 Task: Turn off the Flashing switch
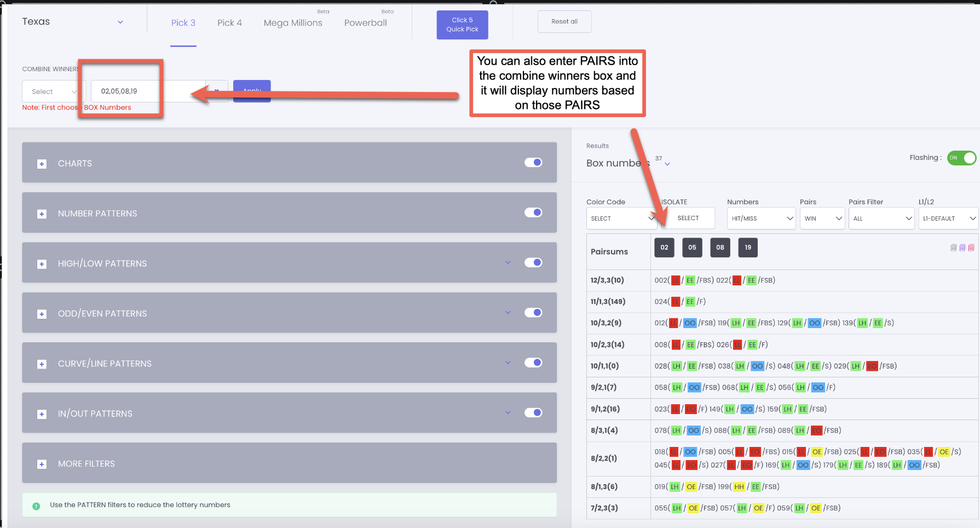961,158
